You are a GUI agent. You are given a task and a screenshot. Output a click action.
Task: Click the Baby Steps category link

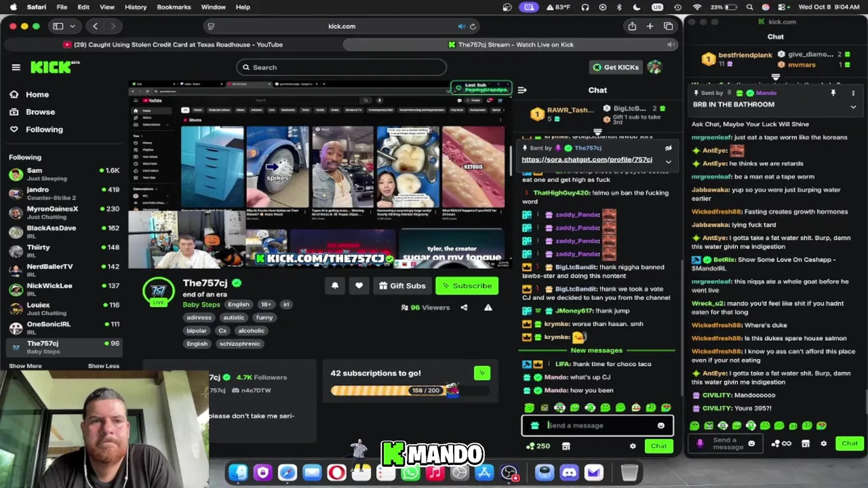(201, 304)
